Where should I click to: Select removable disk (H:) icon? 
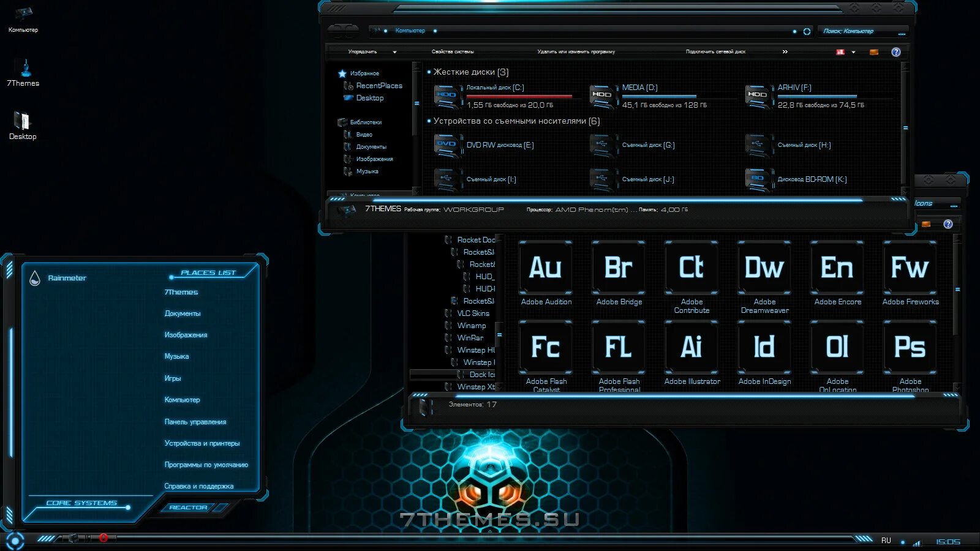coord(758,146)
